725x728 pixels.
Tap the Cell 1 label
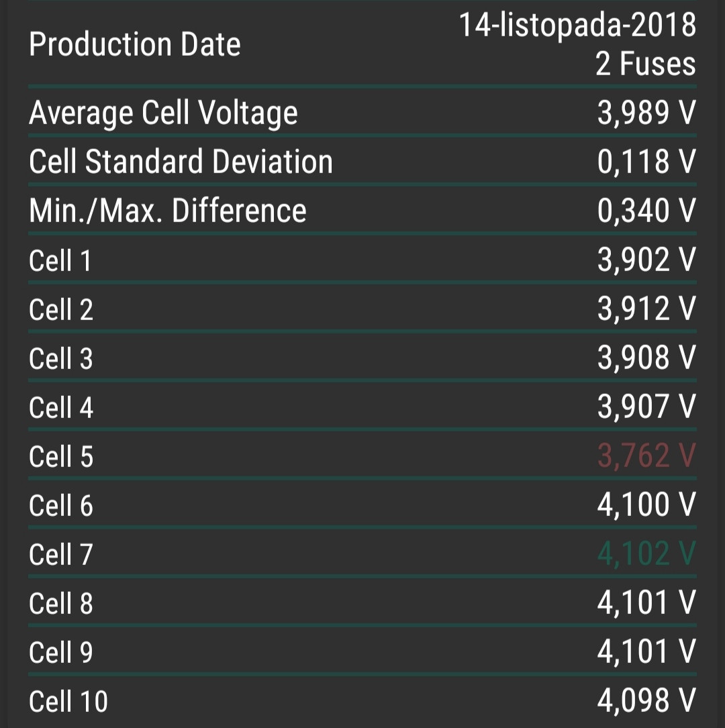[x=60, y=260]
